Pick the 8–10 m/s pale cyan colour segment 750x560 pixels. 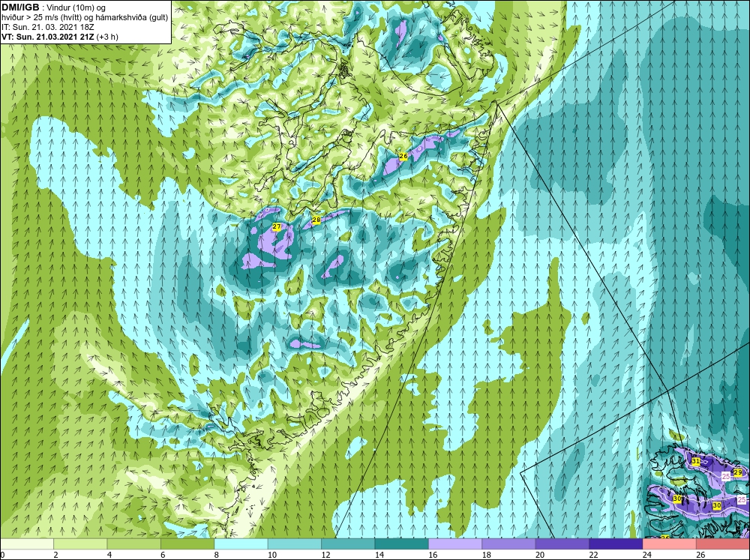click(x=241, y=544)
